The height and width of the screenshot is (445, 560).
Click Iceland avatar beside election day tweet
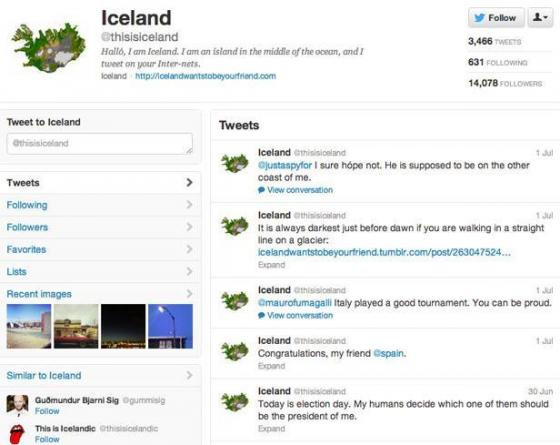click(x=235, y=402)
